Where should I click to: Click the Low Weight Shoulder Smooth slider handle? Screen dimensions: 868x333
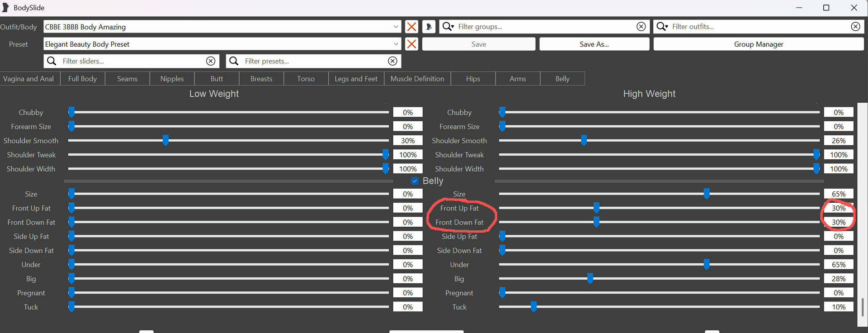click(x=165, y=141)
